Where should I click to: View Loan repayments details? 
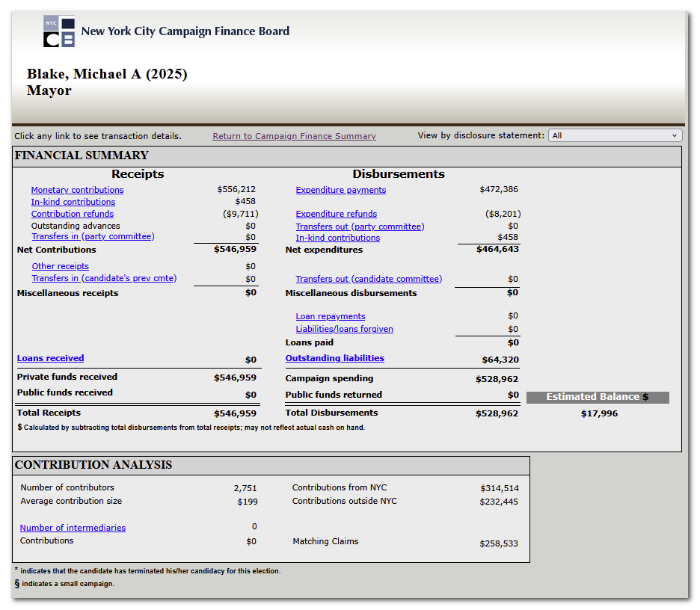[x=331, y=316]
